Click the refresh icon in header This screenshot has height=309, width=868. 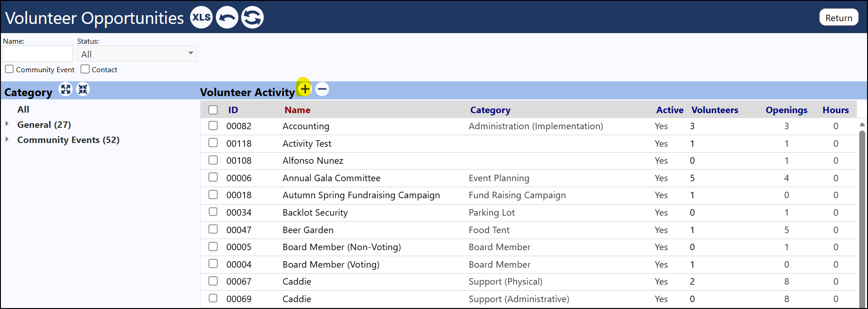[x=252, y=17]
